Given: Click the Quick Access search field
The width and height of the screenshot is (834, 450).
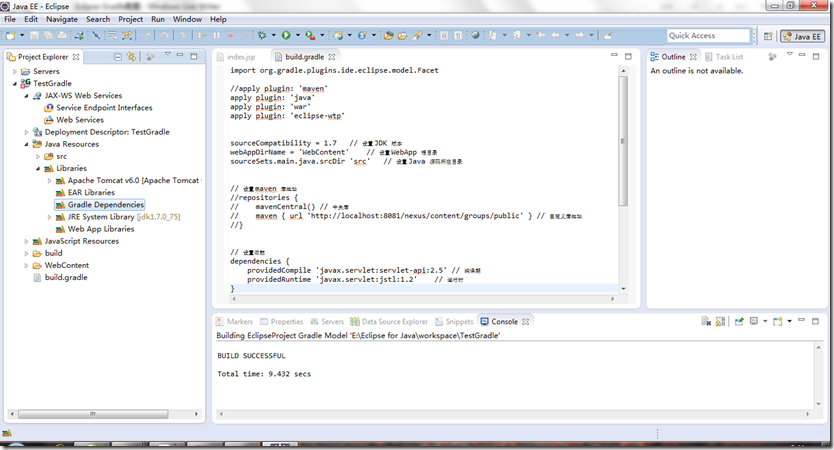Looking at the screenshot, I should [x=708, y=36].
